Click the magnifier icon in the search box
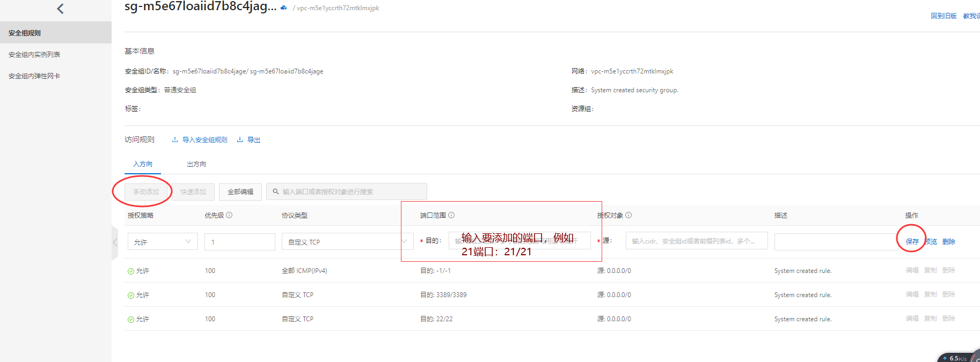The image size is (980, 362). click(x=276, y=191)
